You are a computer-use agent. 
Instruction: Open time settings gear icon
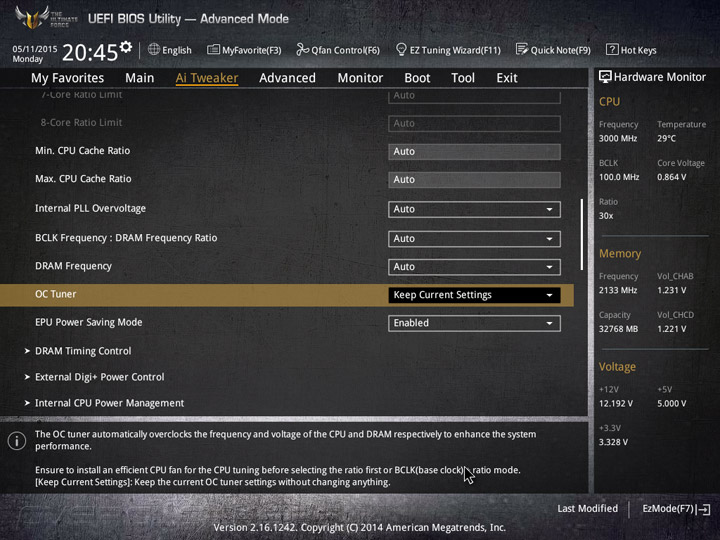tap(126, 47)
